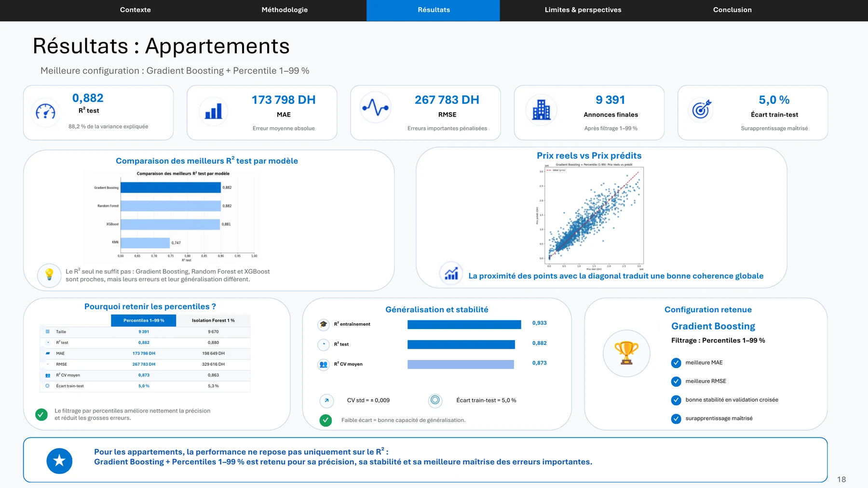Screen dimensions: 868x488
Task: Click the 329 616 DH table cell
Action: (213, 364)
